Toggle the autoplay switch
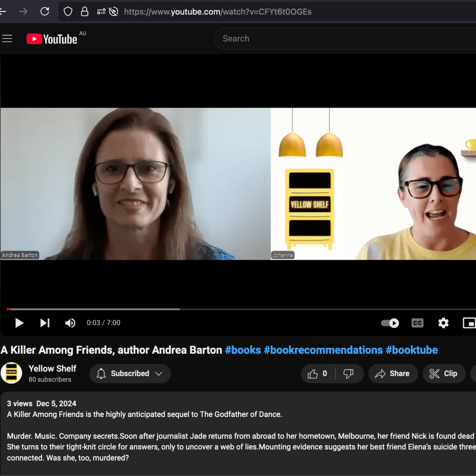This screenshot has height=476, width=476. (x=390, y=323)
